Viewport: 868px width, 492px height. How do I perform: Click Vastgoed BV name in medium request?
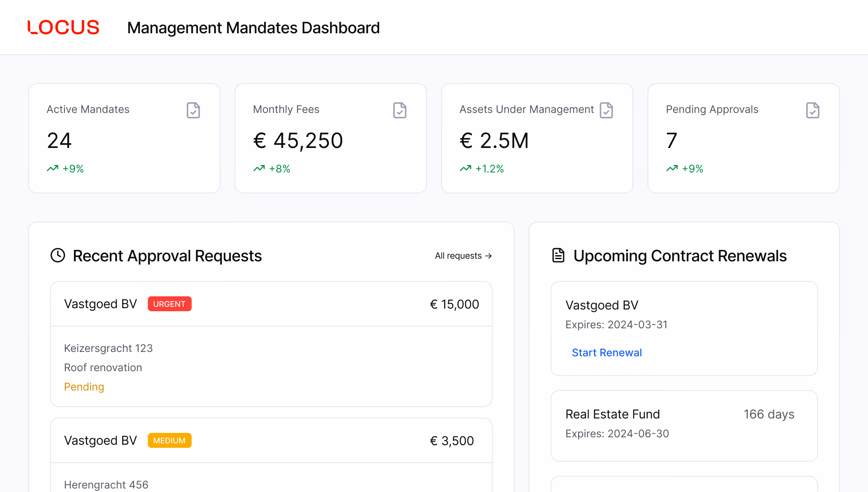pyautogui.click(x=100, y=441)
